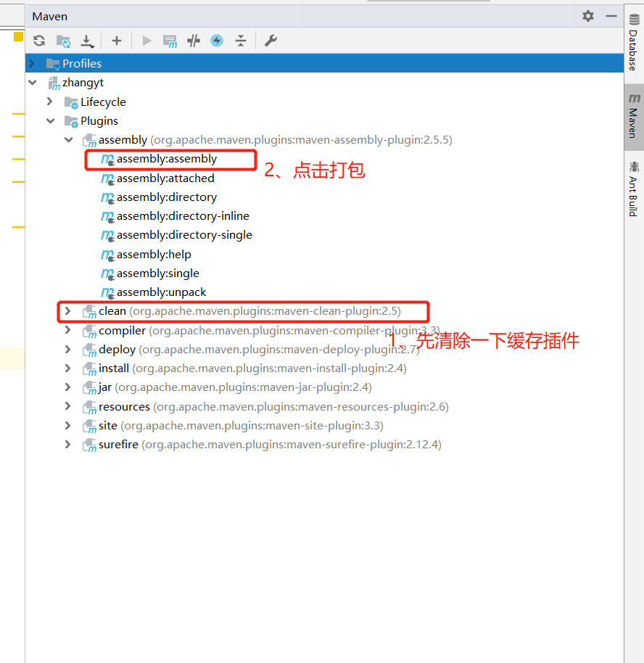Image resolution: width=644 pixels, height=663 pixels.
Task: Click the Run Maven Build play icon
Action: click(146, 41)
